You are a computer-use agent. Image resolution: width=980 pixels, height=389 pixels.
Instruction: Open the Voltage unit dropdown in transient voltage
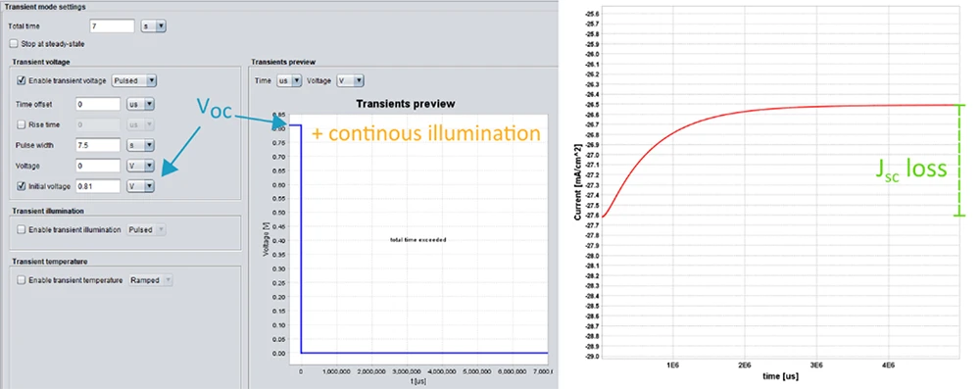tap(140, 166)
